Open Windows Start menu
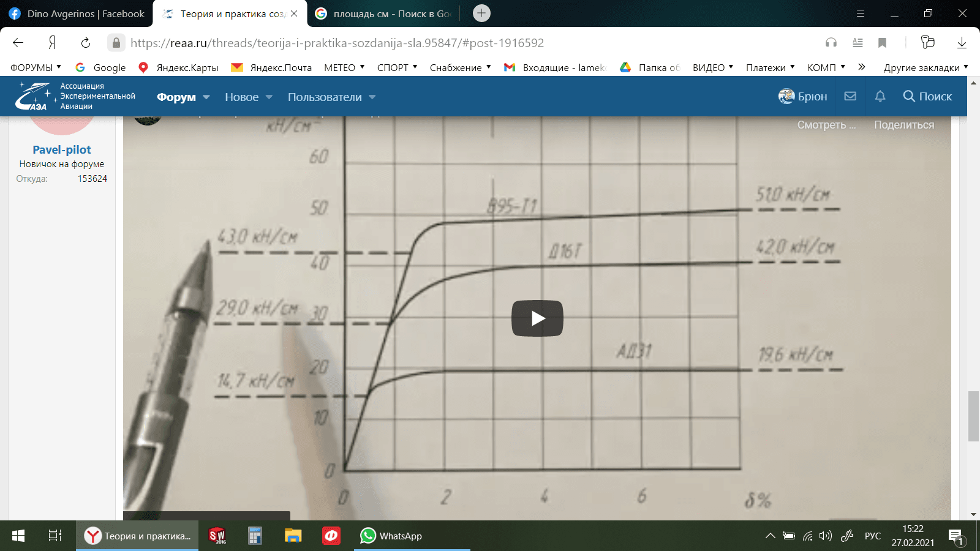Screen dimensions: 980x551 pyautogui.click(x=18, y=536)
